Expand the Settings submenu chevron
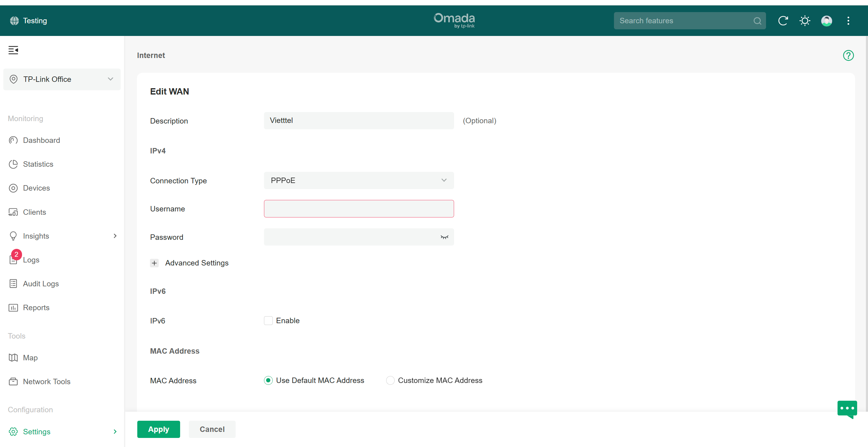 [x=115, y=432]
